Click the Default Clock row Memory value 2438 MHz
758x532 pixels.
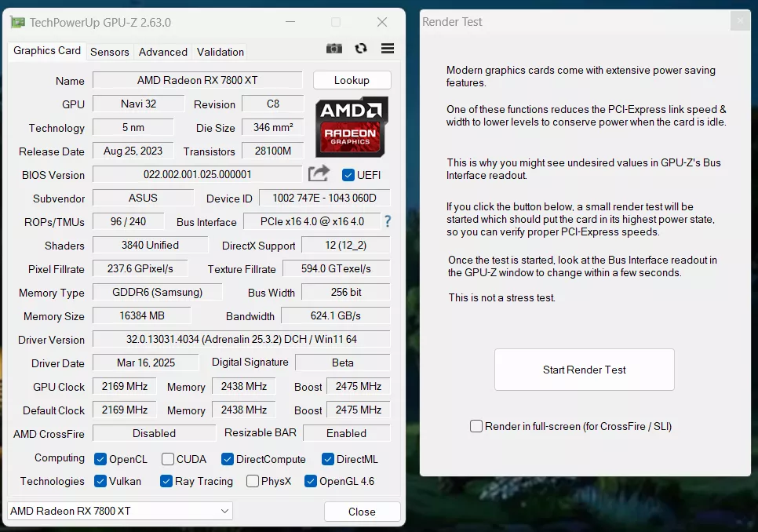coord(244,410)
